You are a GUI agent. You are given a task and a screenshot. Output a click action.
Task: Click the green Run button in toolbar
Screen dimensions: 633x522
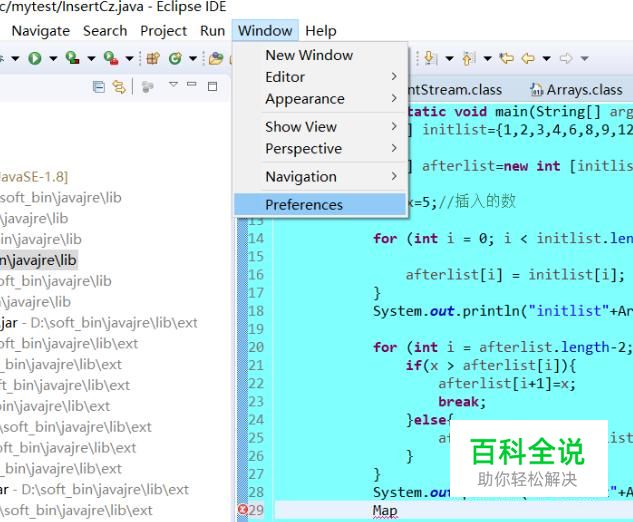coord(35,59)
